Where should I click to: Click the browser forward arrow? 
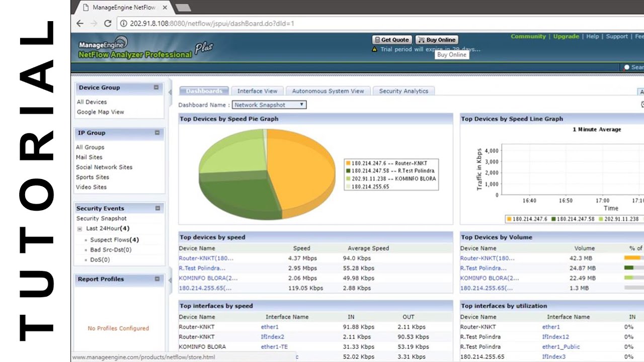[x=94, y=23]
